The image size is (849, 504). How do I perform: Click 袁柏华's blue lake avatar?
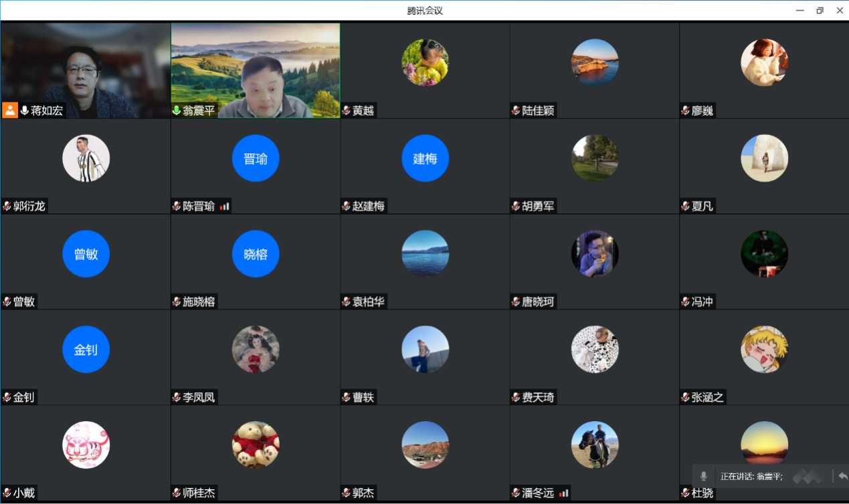pyautogui.click(x=425, y=254)
